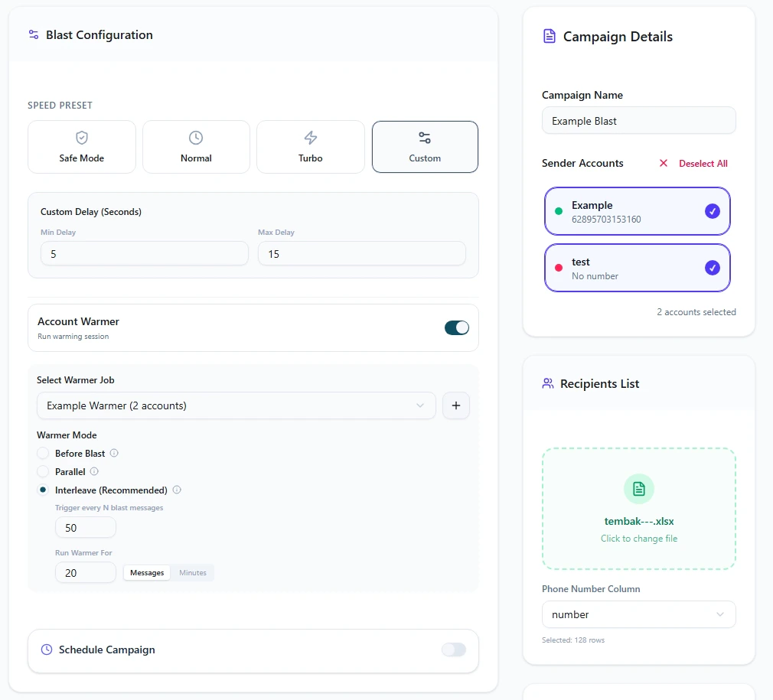The image size is (773, 700).
Task: Click the red X beside Deselect All
Action: coord(664,163)
